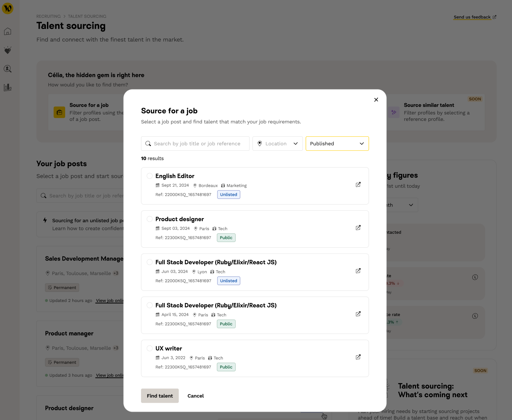The image size is (512, 420).
Task: Close the Source for a job dialog
Action: (x=376, y=100)
